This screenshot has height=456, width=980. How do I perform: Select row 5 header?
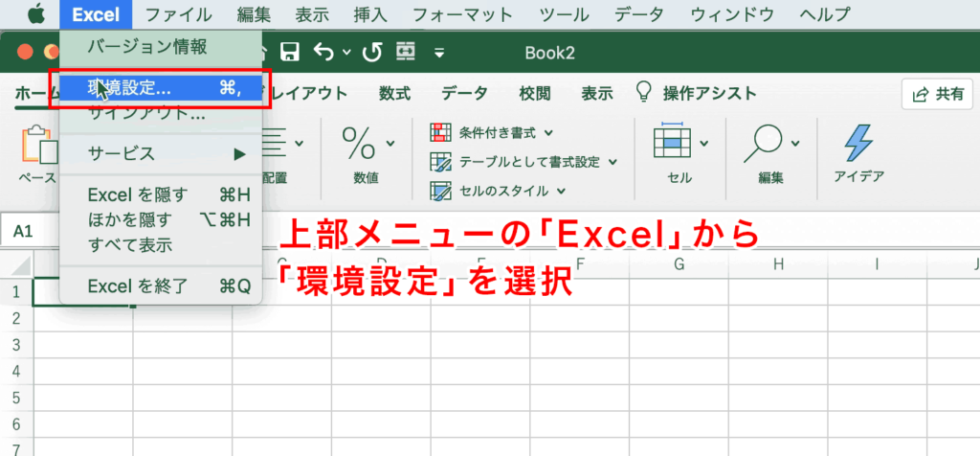(x=17, y=398)
